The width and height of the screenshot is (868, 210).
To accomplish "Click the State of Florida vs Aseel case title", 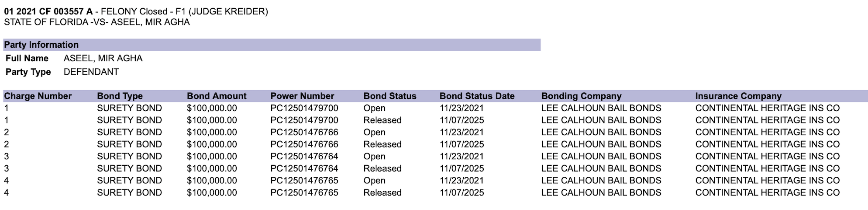I will (97, 22).
